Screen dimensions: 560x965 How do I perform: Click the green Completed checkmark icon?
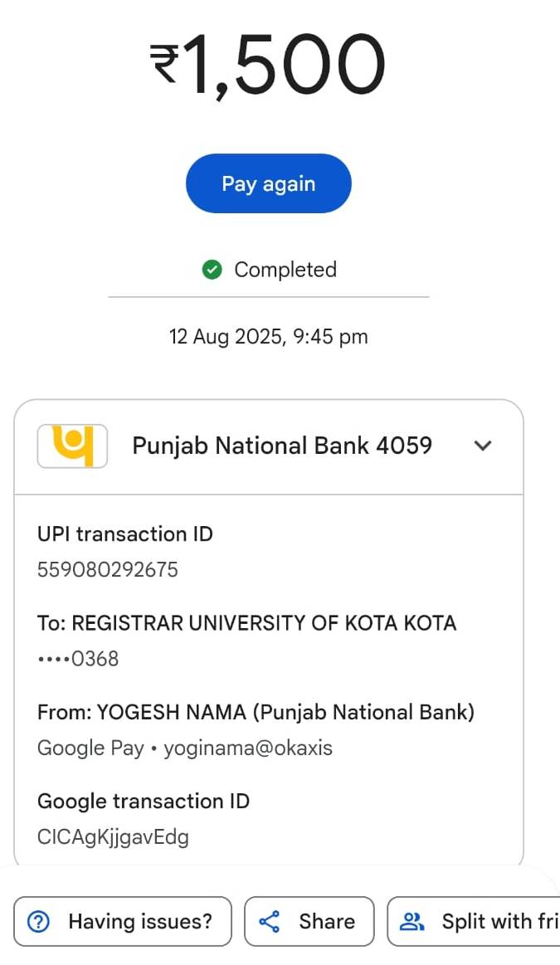(212, 270)
